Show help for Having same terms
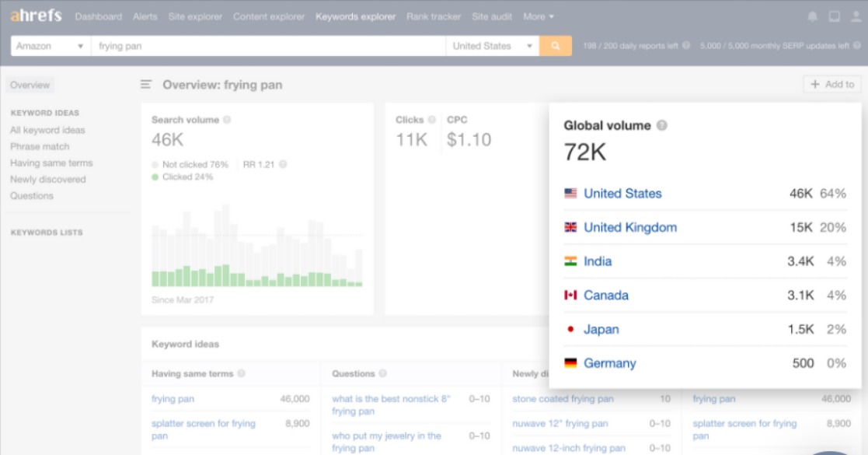Viewport: 868px width, 455px height. [242, 373]
